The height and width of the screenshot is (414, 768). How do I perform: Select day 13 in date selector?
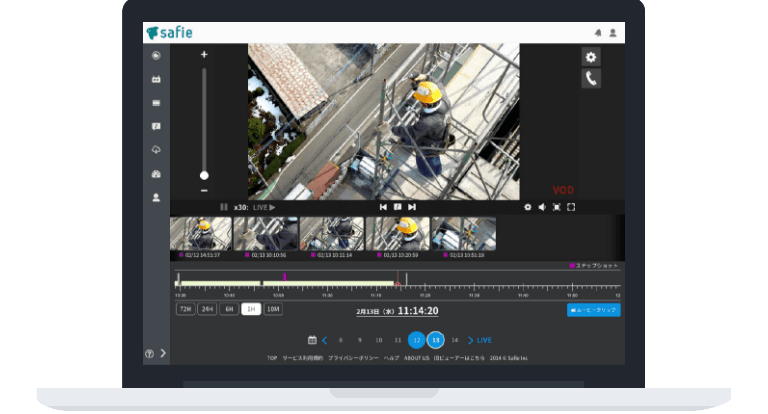(435, 340)
